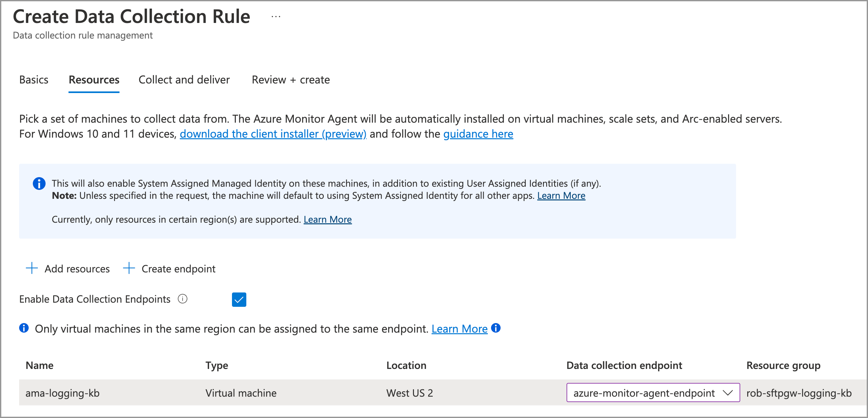The width and height of the screenshot is (868, 418).
Task: Click the Create endpoint button
Action: (169, 269)
